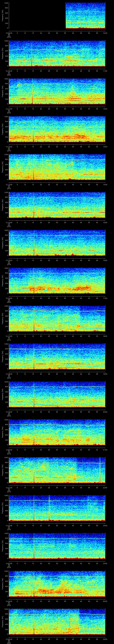Click the 10:00 end-of-axis time label
This screenshot has width=114, height=644.
[105, 33]
